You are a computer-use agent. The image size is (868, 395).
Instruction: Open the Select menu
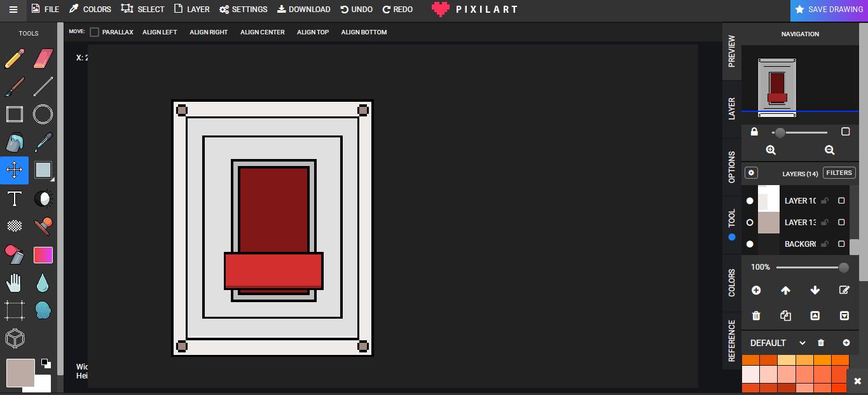point(142,10)
